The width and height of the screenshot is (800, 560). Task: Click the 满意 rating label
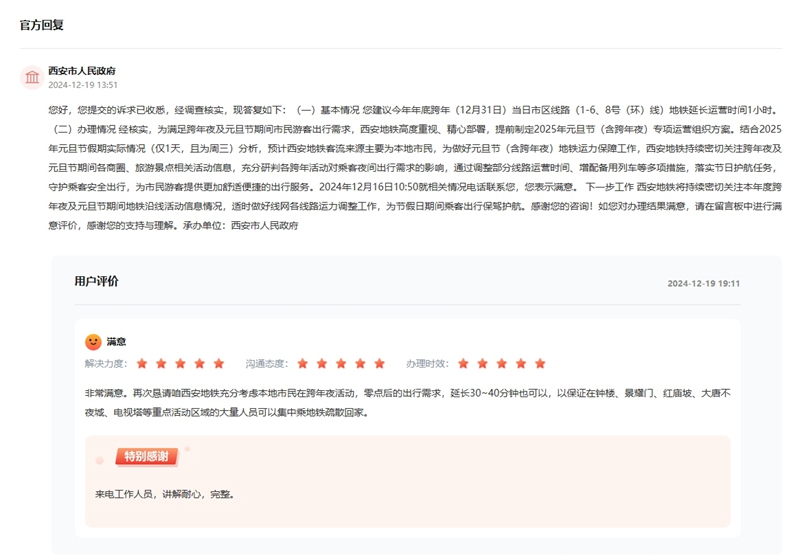116,342
